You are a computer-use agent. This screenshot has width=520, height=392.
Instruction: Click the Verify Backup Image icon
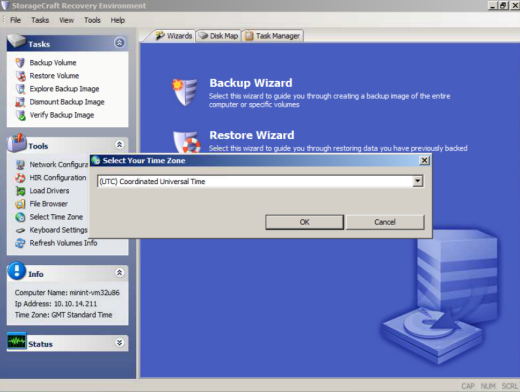[20, 115]
